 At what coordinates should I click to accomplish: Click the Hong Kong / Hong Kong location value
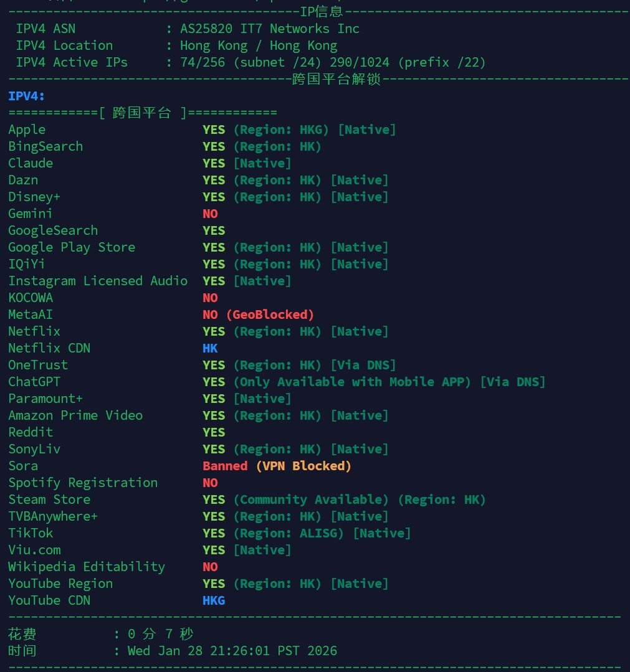pos(259,45)
